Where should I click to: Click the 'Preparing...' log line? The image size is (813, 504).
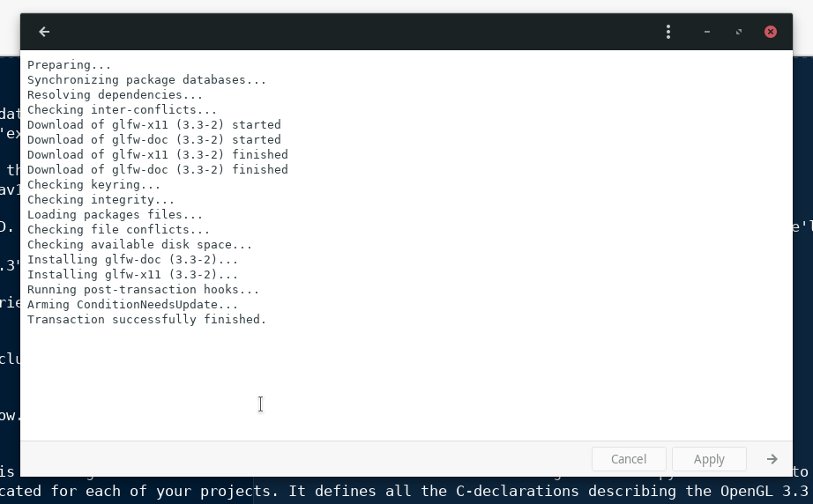[x=69, y=65]
